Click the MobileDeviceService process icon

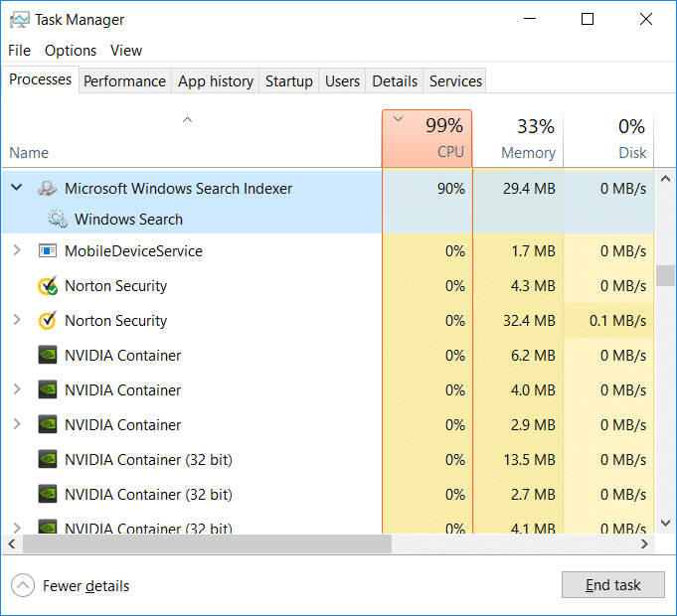[47, 251]
